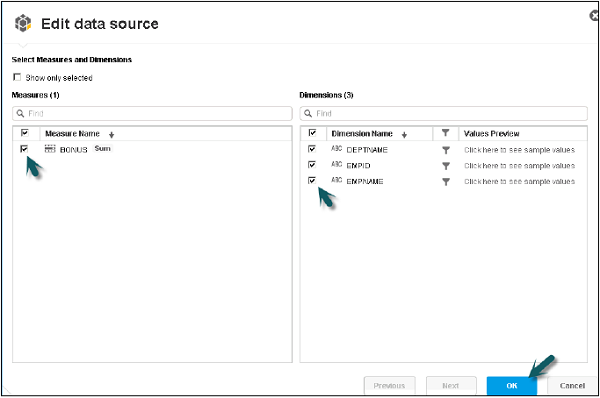Click the filter icon for DEPTNAME
The image size is (600, 398).
[x=446, y=150]
